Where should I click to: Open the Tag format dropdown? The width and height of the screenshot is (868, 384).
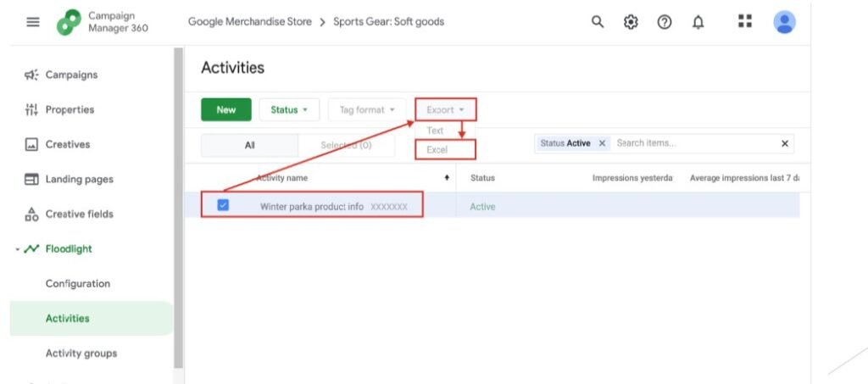(x=367, y=109)
